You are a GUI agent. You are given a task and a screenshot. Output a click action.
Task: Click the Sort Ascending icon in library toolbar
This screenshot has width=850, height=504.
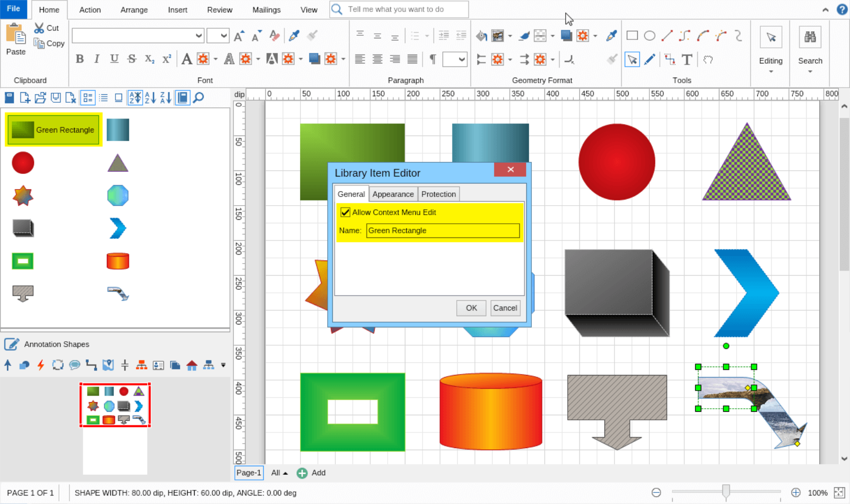click(150, 97)
